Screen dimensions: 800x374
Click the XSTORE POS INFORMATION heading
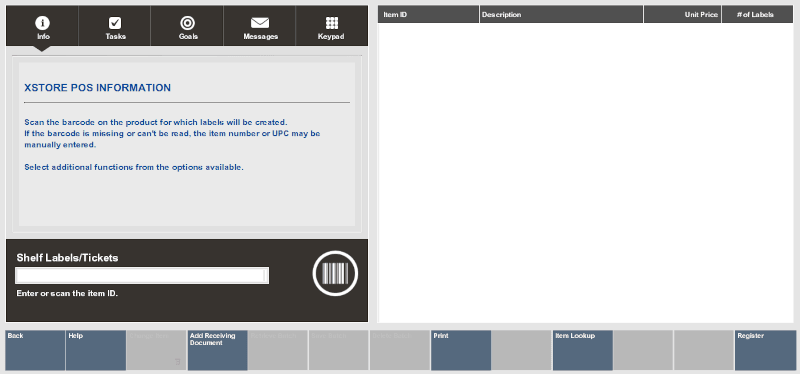point(97,88)
